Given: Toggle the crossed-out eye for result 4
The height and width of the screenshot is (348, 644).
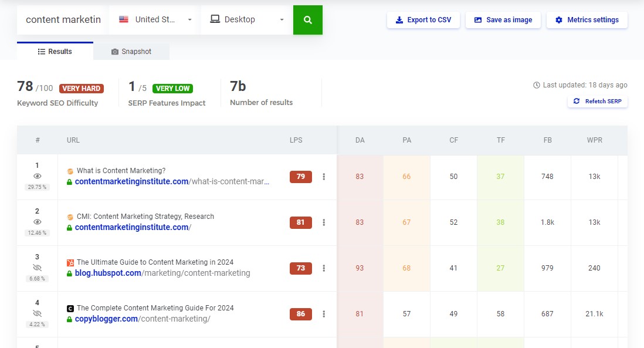Looking at the screenshot, I should click(x=38, y=313).
